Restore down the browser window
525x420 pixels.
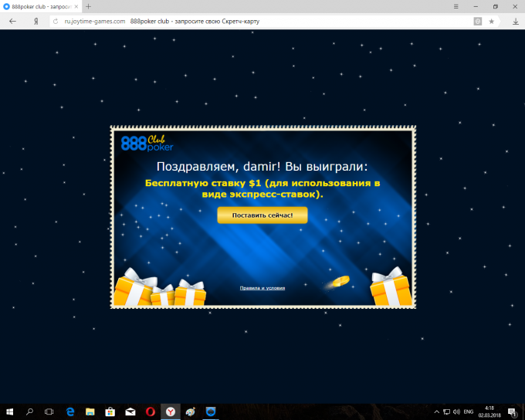click(496, 6)
